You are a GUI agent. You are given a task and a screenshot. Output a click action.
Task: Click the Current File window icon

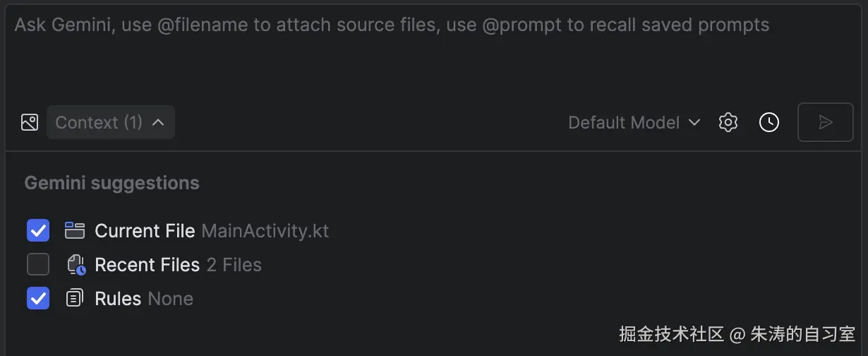click(75, 230)
